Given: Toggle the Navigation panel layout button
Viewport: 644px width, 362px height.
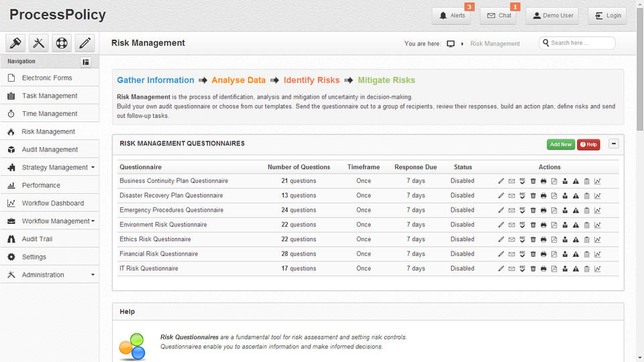Looking at the screenshot, I should click(86, 62).
